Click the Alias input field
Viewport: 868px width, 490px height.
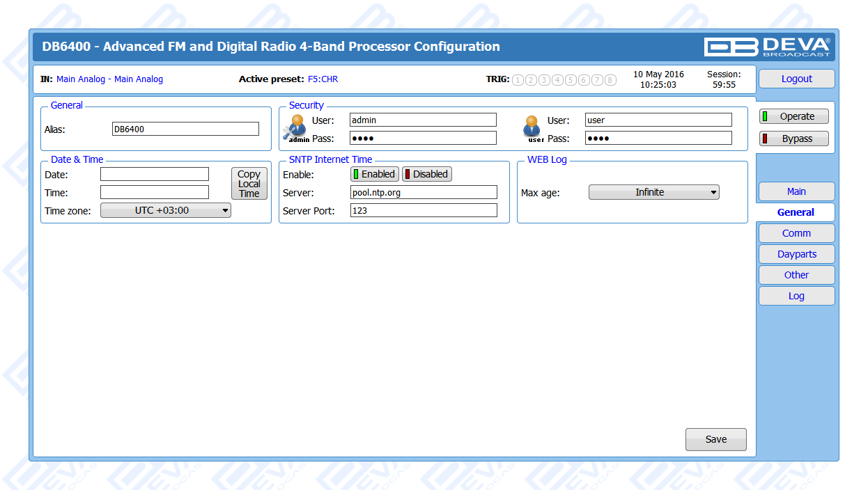[185, 129]
